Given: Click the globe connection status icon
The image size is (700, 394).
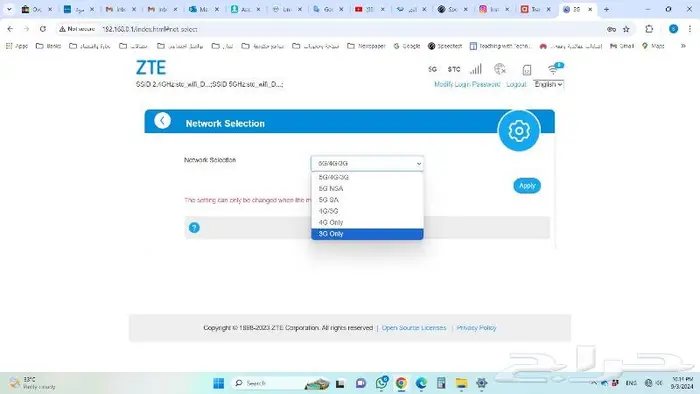Looking at the screenshot, I should coord(500,69).
